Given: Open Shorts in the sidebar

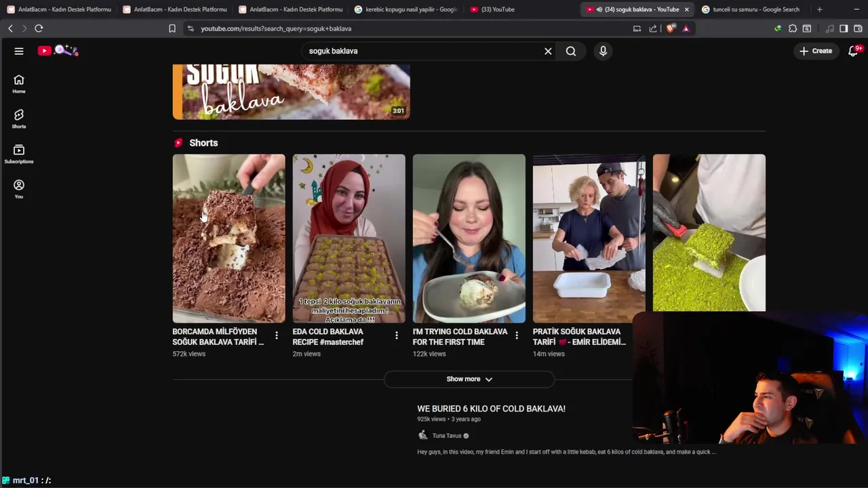Looking at the screenshot, I should pos(19,119).
